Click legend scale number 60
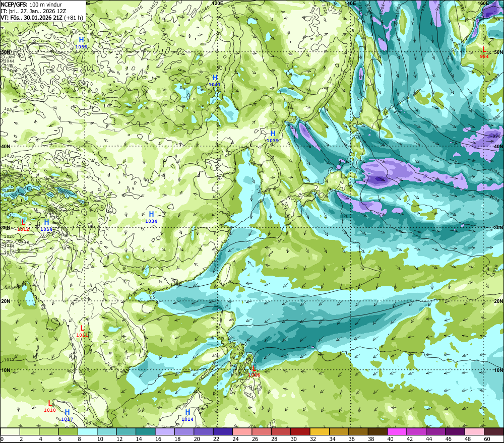The width and height of the screenshot is (504, 443). (487, 439)
